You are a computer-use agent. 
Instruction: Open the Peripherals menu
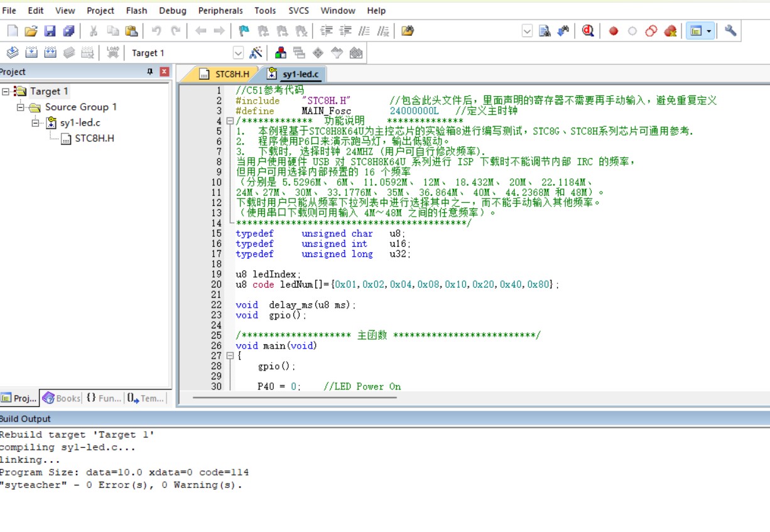[x=220, y=10]
